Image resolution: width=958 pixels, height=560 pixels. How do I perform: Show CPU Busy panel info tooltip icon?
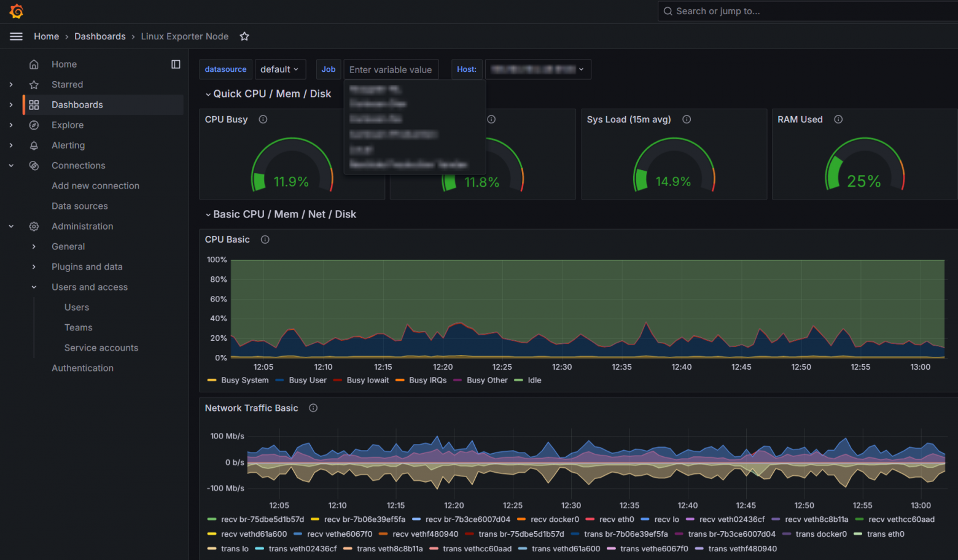263,119
